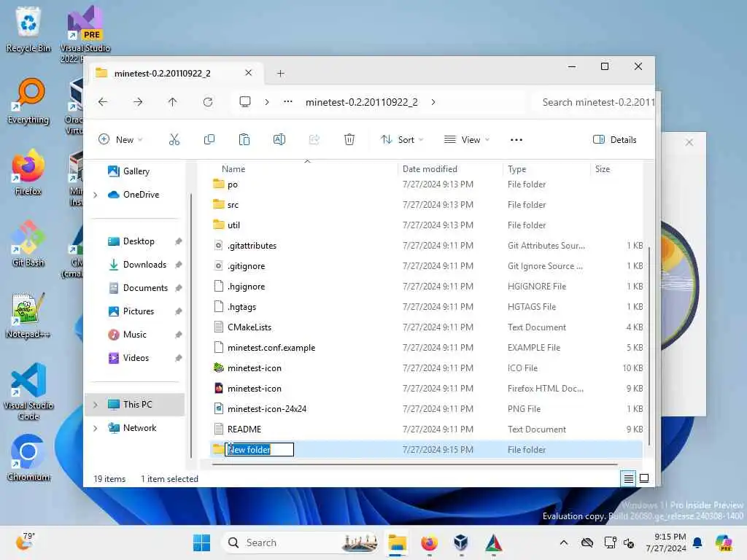Select Gallery in the navigation pane

tap(136, 171)
